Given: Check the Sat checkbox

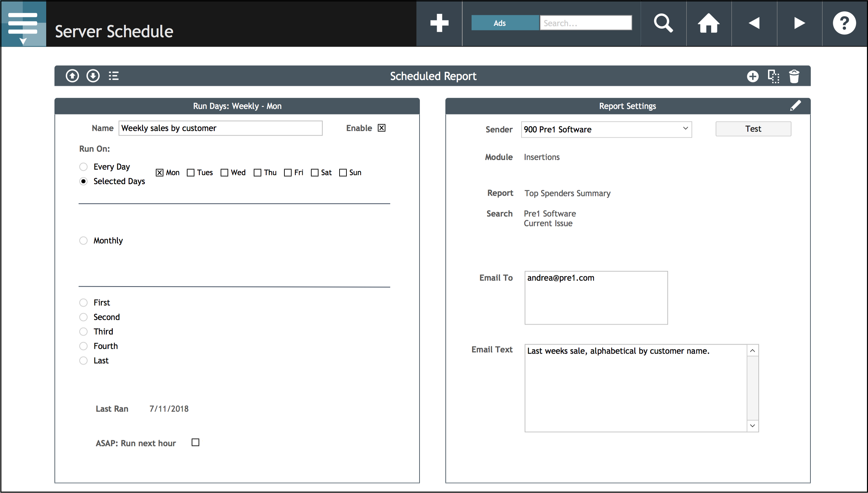Looking at the screenshot, I should [315, 173].
